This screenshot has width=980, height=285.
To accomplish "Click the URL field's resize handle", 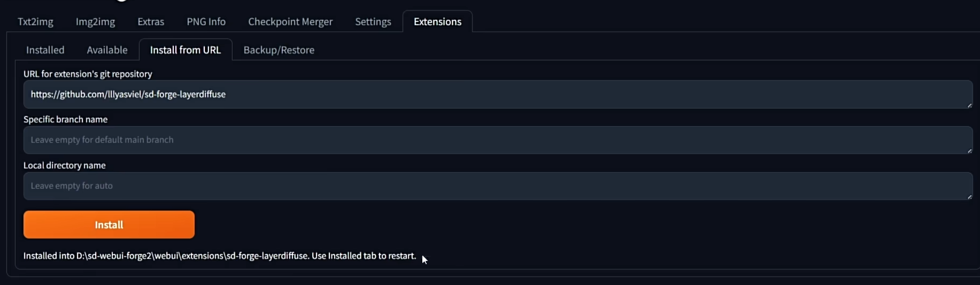I will click(x=969, y=105).
